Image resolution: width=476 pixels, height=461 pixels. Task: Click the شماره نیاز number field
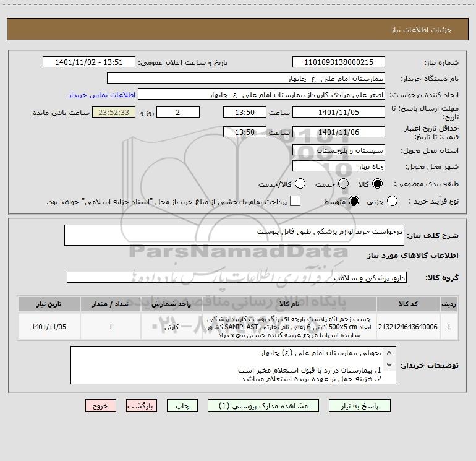339,62
